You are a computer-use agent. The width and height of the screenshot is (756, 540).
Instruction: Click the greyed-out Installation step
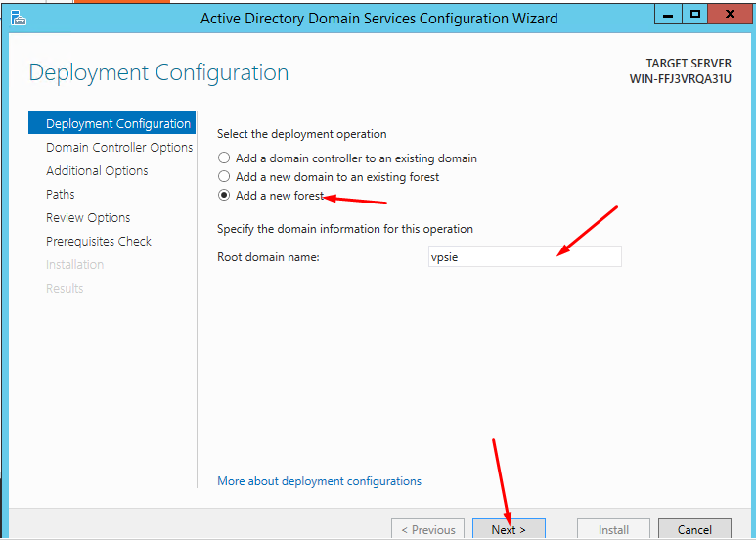coord(74,265)
